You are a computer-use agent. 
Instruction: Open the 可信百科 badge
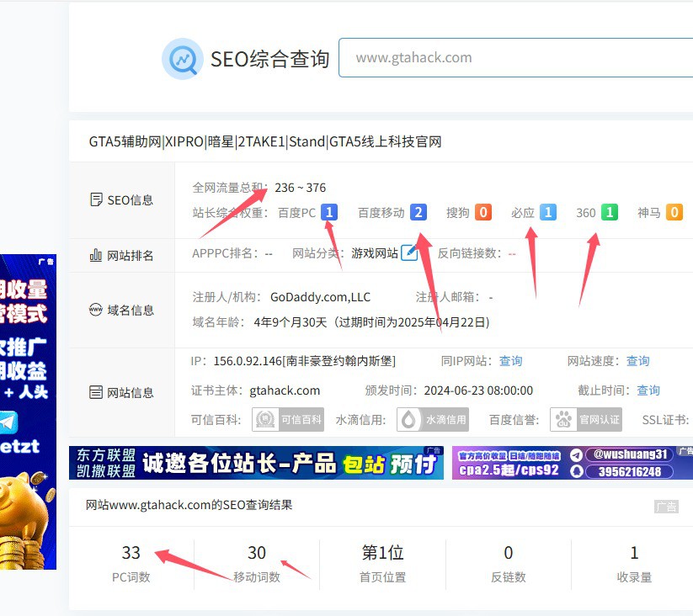[x=288, y=419]
